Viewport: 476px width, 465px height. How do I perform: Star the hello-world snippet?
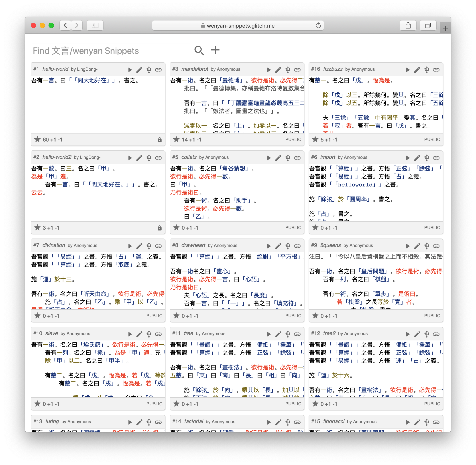[37, 139]
